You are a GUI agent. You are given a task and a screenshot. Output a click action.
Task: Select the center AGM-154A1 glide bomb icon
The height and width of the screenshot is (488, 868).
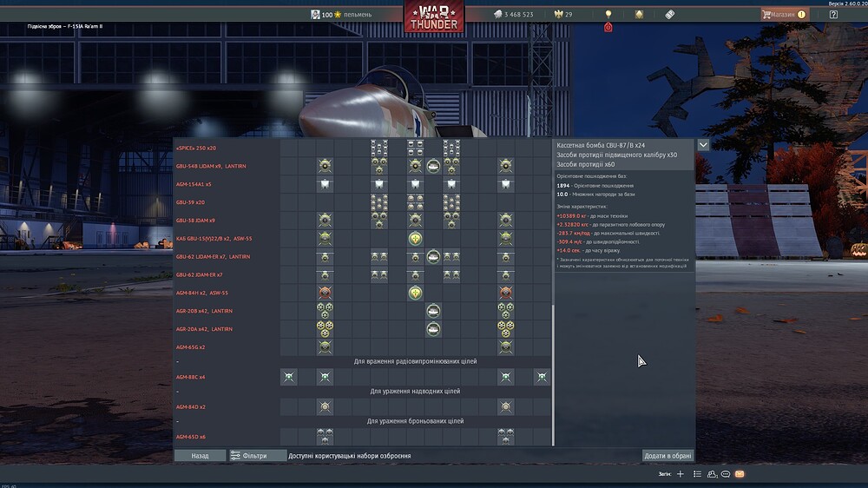tap(415, 184)
